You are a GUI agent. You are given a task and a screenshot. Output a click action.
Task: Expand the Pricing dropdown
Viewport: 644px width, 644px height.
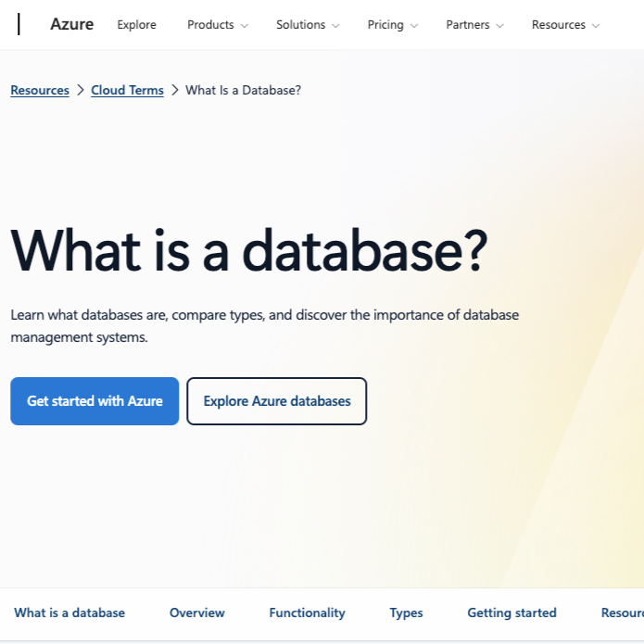click(x=393, y=25)
